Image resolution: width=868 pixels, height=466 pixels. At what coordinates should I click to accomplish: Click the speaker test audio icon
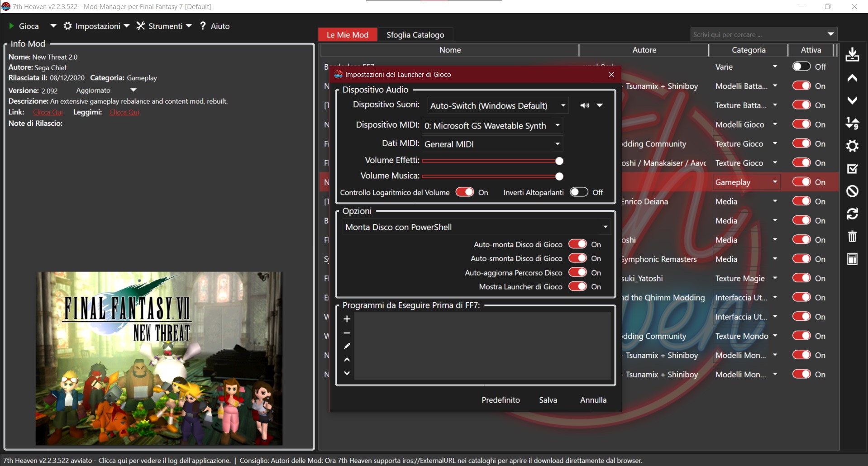[585, 105]
